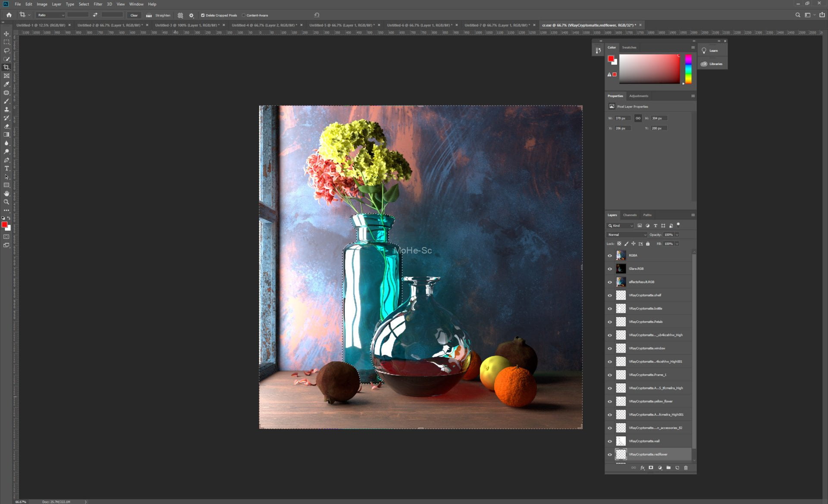Select the Horizontal Type tool

(x=6, y=169)
